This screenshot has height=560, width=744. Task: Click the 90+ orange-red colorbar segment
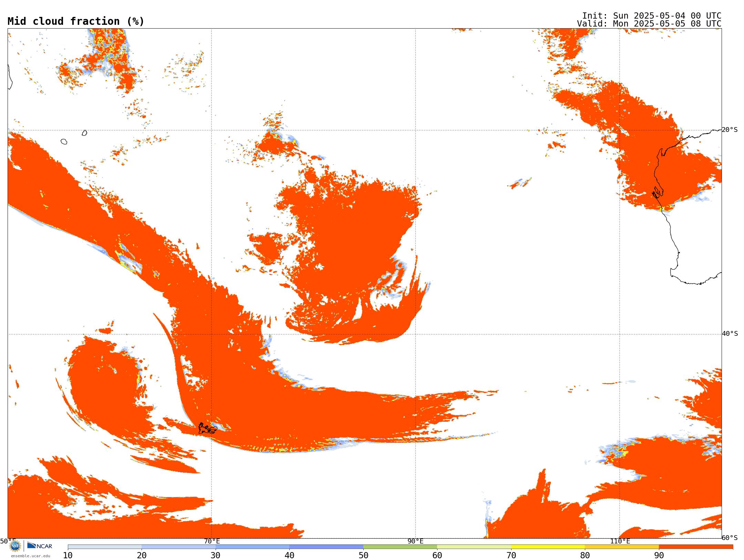(696, 547)
